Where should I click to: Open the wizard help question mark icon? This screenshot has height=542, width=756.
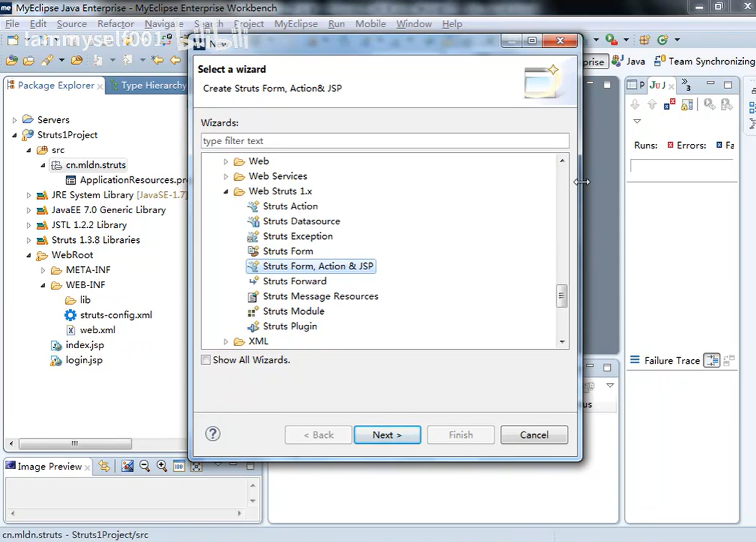(212, 434)
